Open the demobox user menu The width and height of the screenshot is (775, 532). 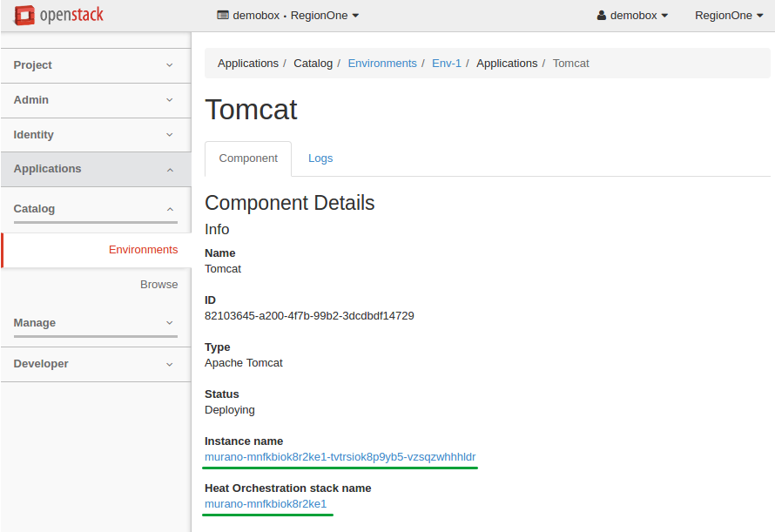point(631,15)
